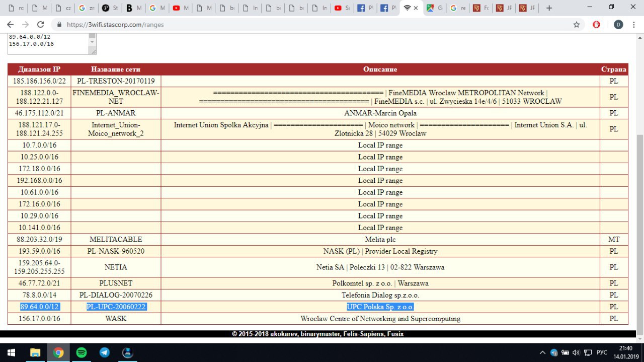Open Spotify from the taskbar
Image resolution: width=644 pixels, height=362 pixels.
(x=82, y=352)
